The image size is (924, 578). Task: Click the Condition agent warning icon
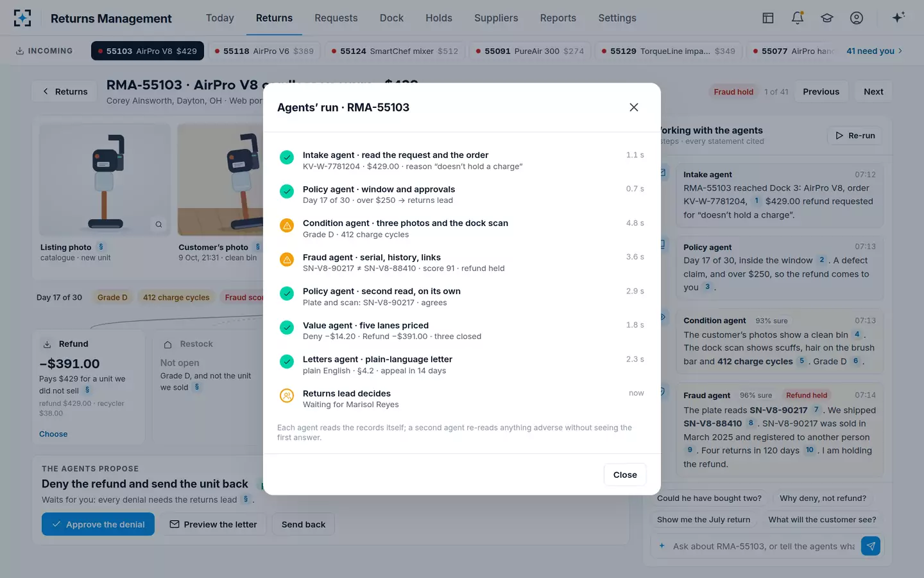287,225
